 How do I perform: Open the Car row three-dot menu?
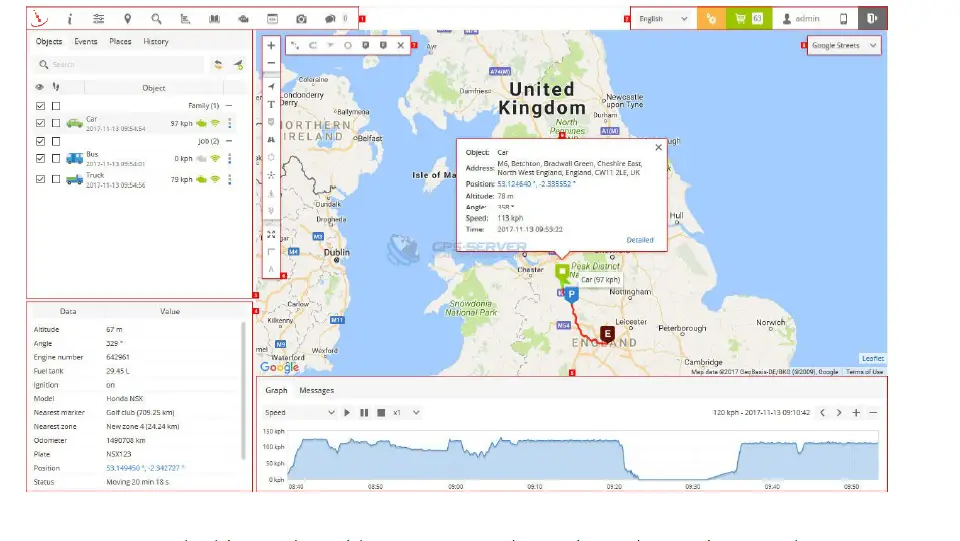point(230,123)
